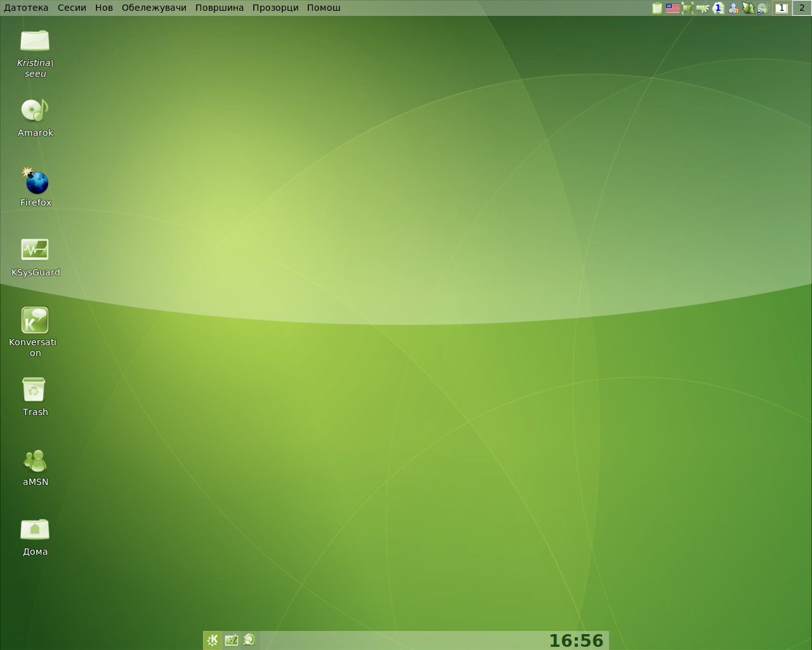This screenshot has height=650, width=812.
Task: Click the Amarok player tray icon
Action: [x=763, y=8]
